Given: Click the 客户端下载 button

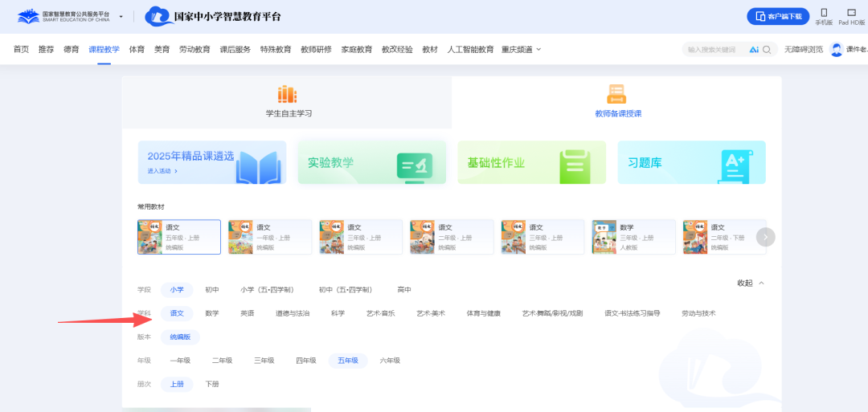Looking at the screenshot, I should pyautogui.click(x=778, y=17).
